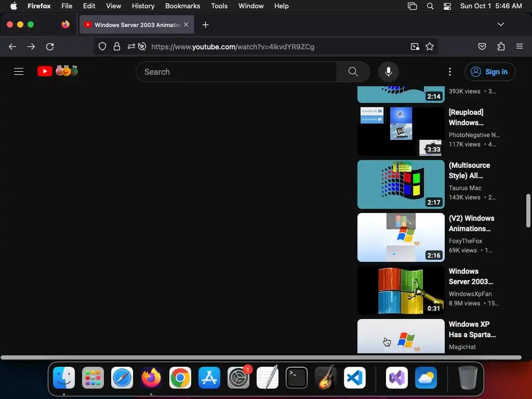Viewport: 532px width, 399px height.
Task: Open tracking protection shield icon
Action: click(102, 46)
